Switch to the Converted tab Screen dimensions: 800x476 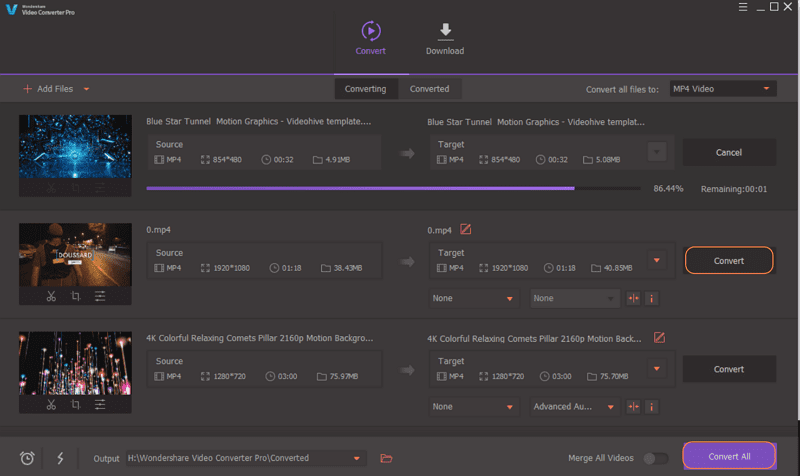pos(429,89)
